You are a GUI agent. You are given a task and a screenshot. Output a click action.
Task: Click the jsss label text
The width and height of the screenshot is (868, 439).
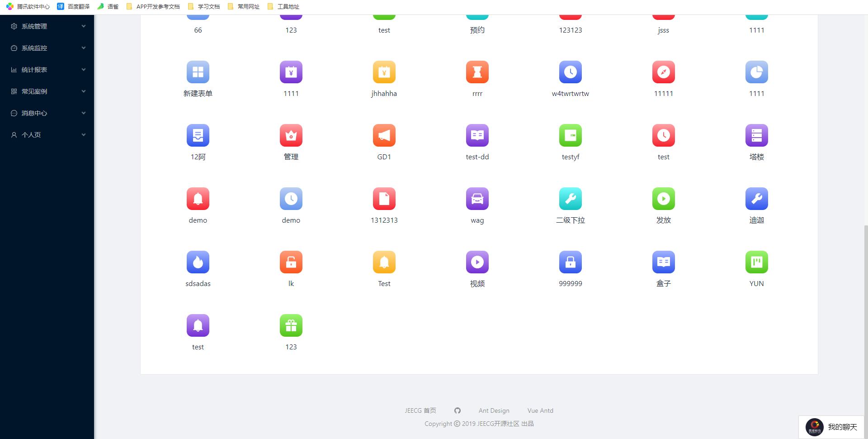(664, 30)
